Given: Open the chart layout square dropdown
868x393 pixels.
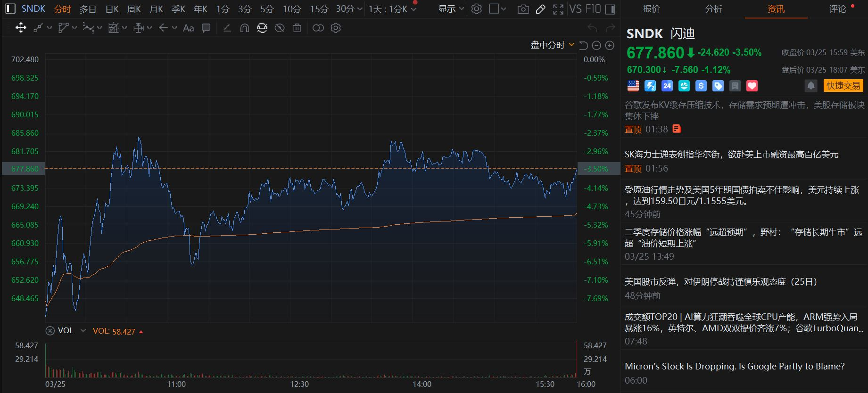Looking at the screenshot, I should (x=497, y=9).
